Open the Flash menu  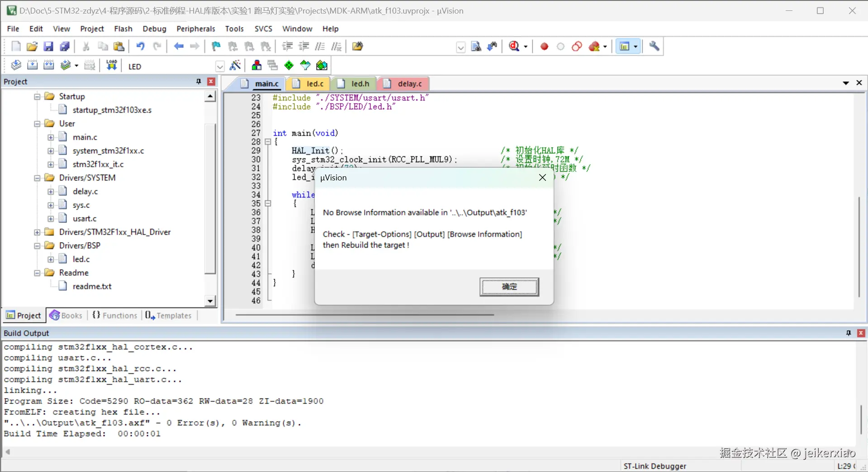click(123, 28)
